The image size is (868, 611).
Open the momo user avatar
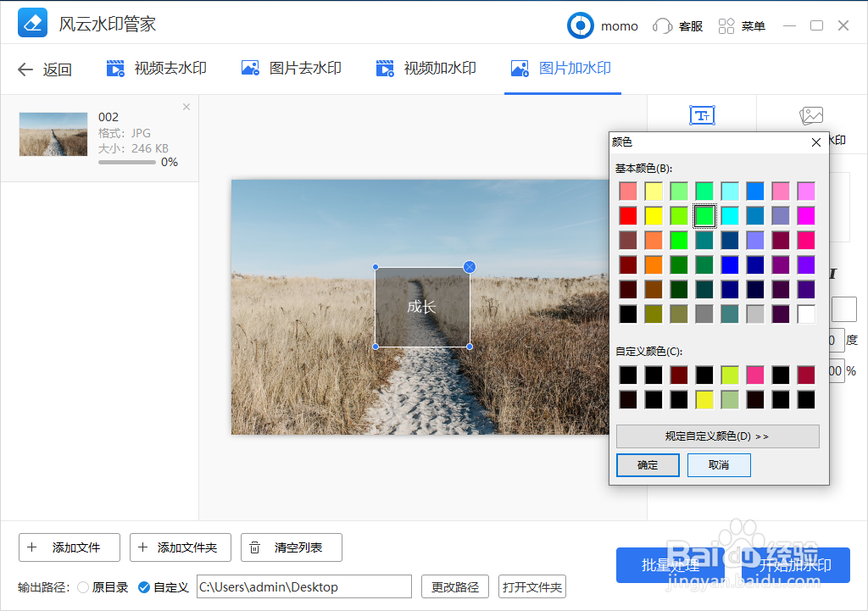tap(580, 25)
